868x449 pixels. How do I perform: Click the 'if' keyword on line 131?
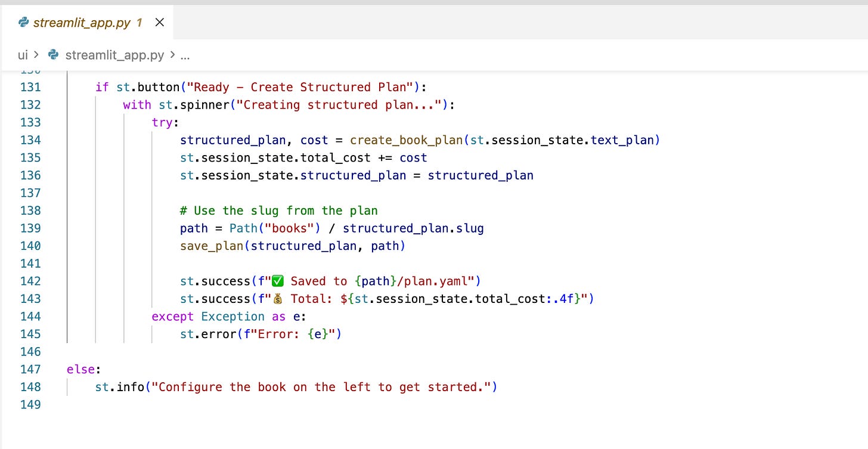coord(102,87)
